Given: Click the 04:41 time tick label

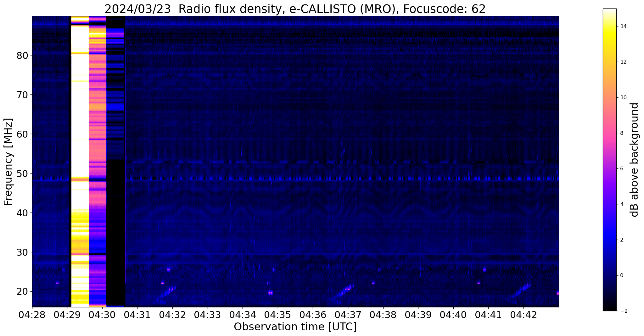Looking at the screenshot, I should click(488, 315).
